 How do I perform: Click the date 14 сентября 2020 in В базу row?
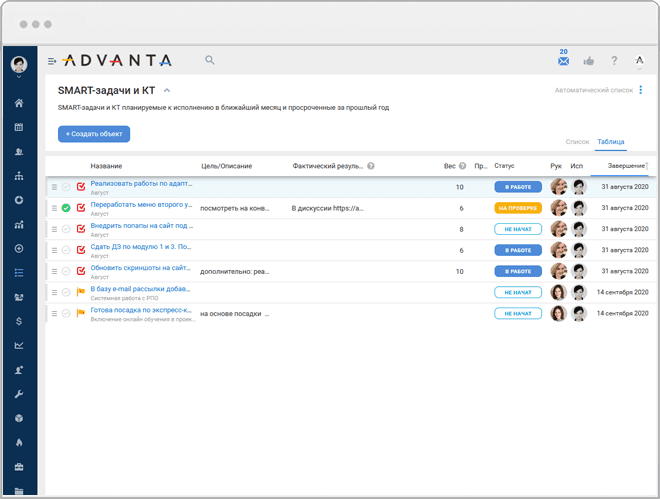click(x=623, y=292)
